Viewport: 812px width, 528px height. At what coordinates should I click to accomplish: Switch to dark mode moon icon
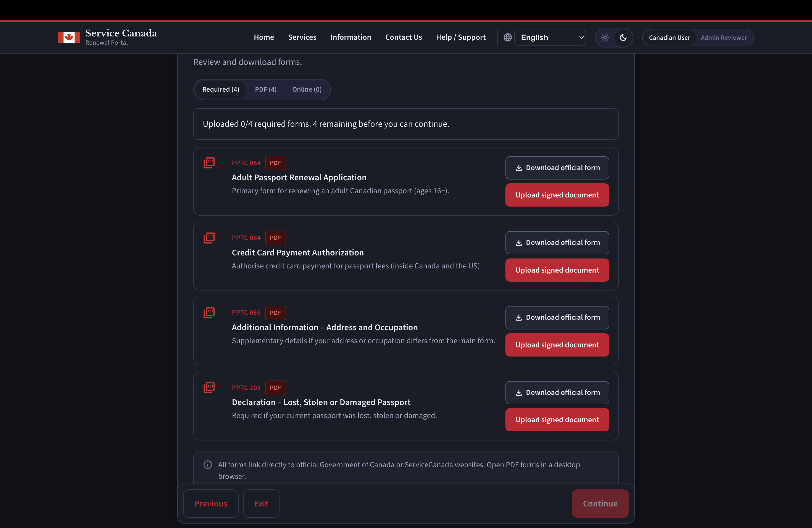coord(623,38)
